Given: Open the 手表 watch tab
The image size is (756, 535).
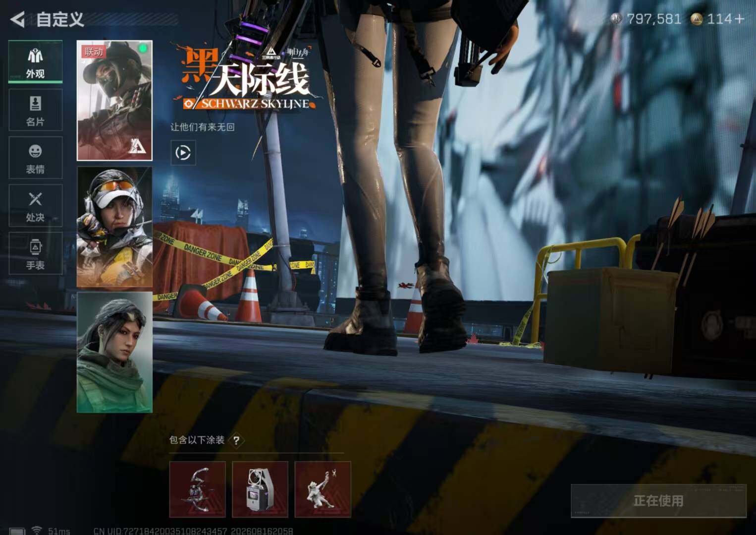Looking at the screenshot, I should (x=35, y=253).
